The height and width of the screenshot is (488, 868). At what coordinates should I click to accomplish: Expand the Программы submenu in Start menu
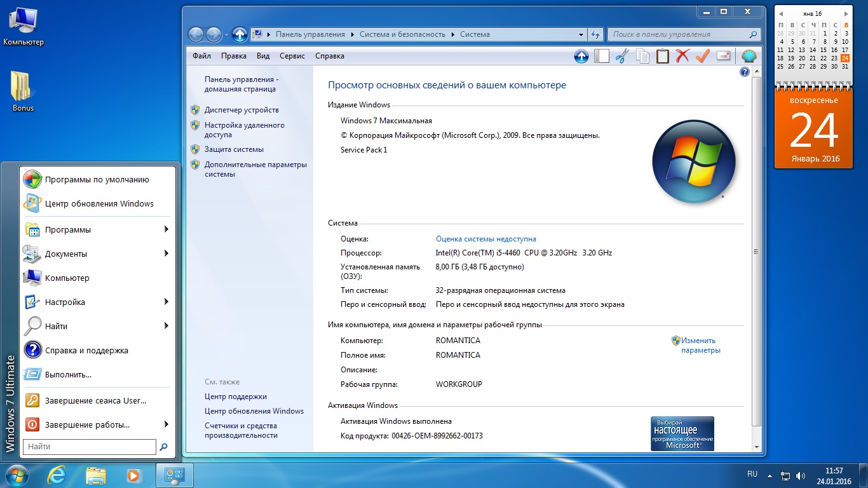click(166, 229)
